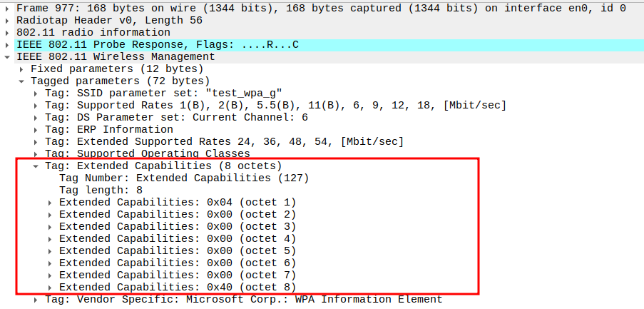This screenshot has height=309, width=644.
Task: Expand DS Parameter set Current Channel tag
Action: point(36,118)
